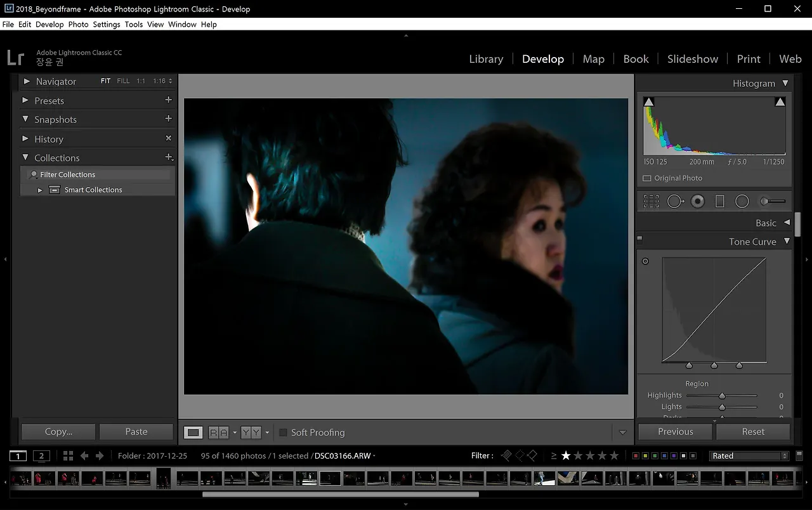Filter by unflagged status flag icon

coord(520,455)
